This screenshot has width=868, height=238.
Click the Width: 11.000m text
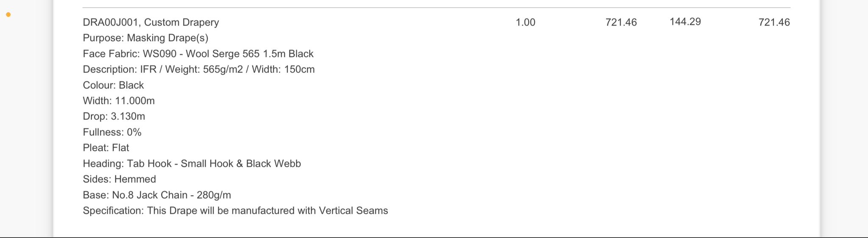pyautogui.click(x=119, y=101)
